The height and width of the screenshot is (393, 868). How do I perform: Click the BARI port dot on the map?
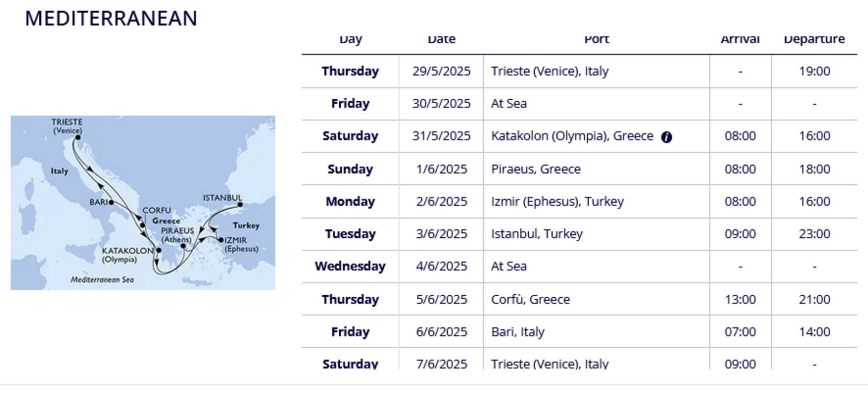111,202
